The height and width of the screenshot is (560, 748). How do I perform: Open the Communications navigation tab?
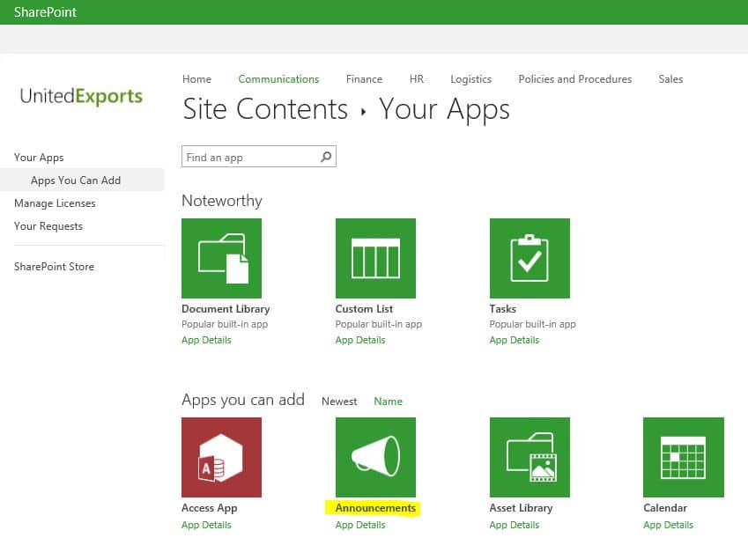278,79
